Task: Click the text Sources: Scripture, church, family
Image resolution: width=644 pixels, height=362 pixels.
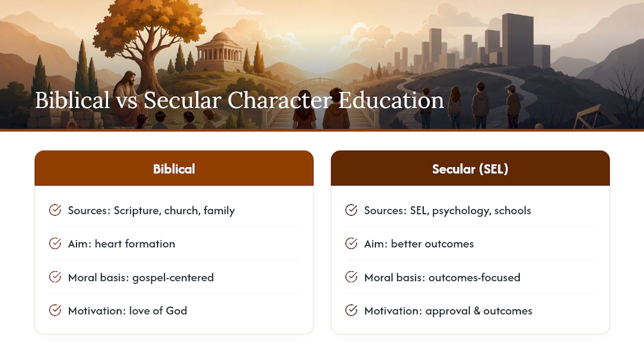Action: pos(151,211)
